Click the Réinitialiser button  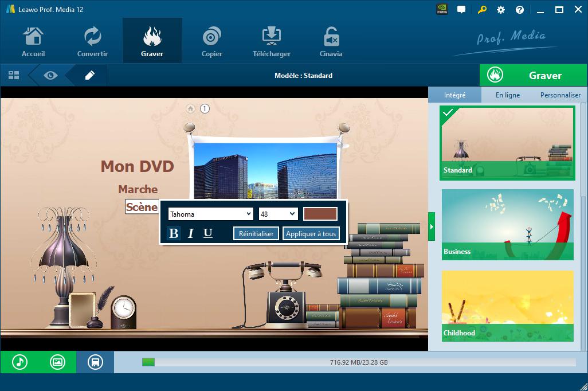[256, 233]
